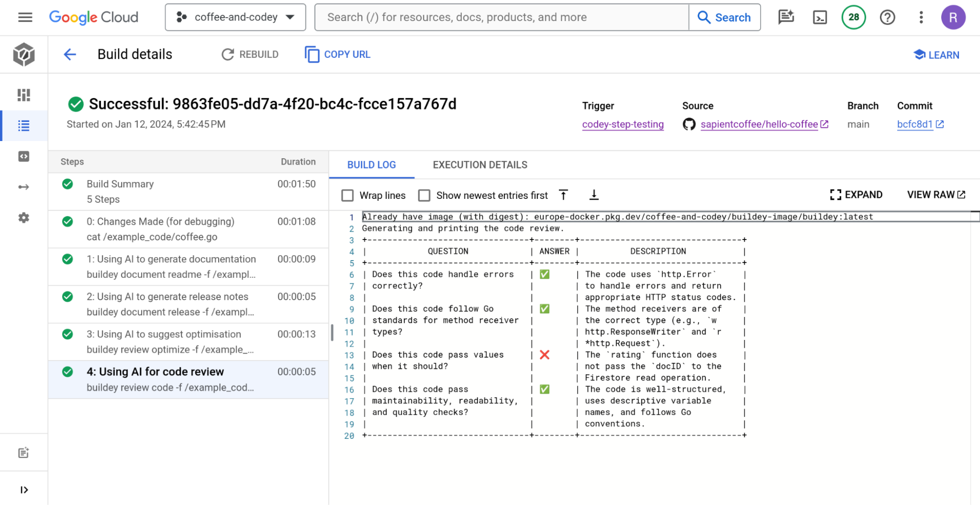Open the main navigation hamburger menu
This screenshot has height=505, width=980.
pos(25,17)
